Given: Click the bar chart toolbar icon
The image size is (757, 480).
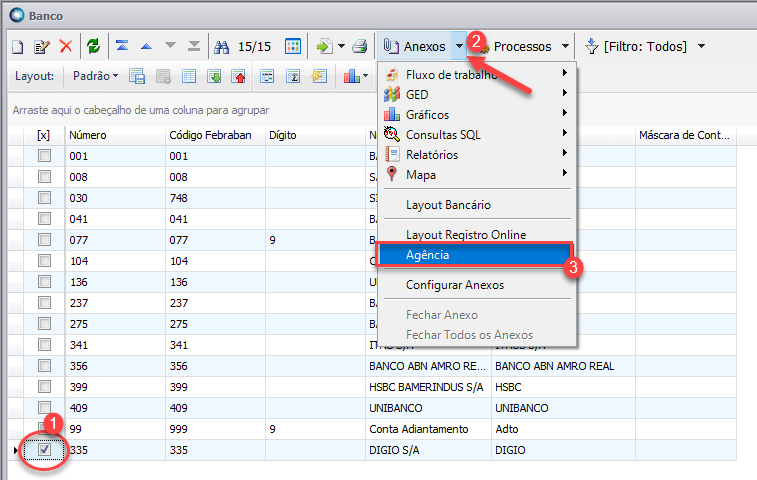Looking at the screenshot, I should pyautogui.click(x=351, y=76).
